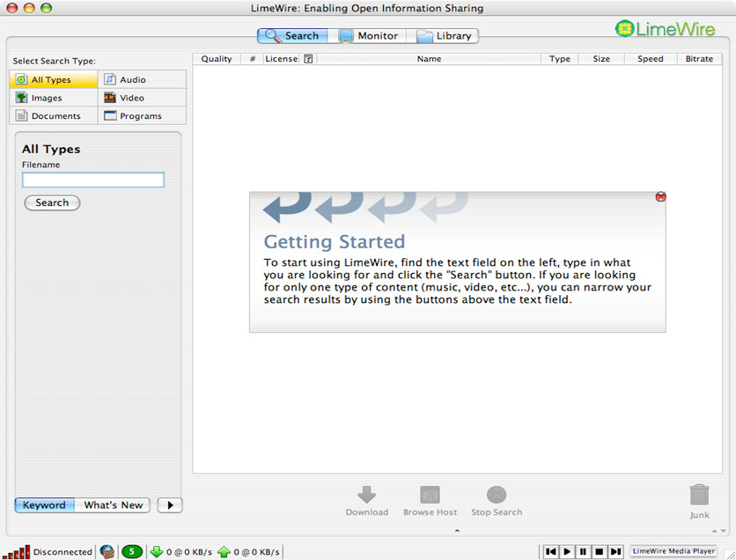Click the "Getting Started" heading text

[335, 242]
